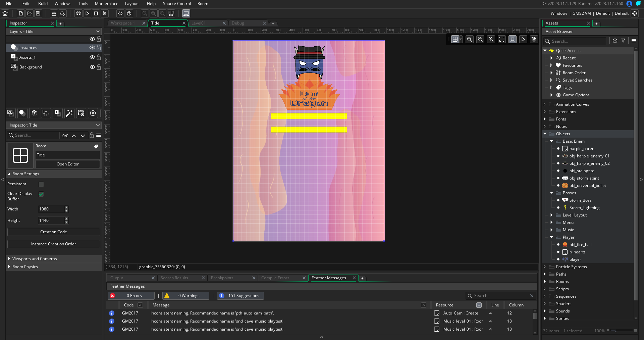
Task: Open the Build menu
Action: [43, 4]
